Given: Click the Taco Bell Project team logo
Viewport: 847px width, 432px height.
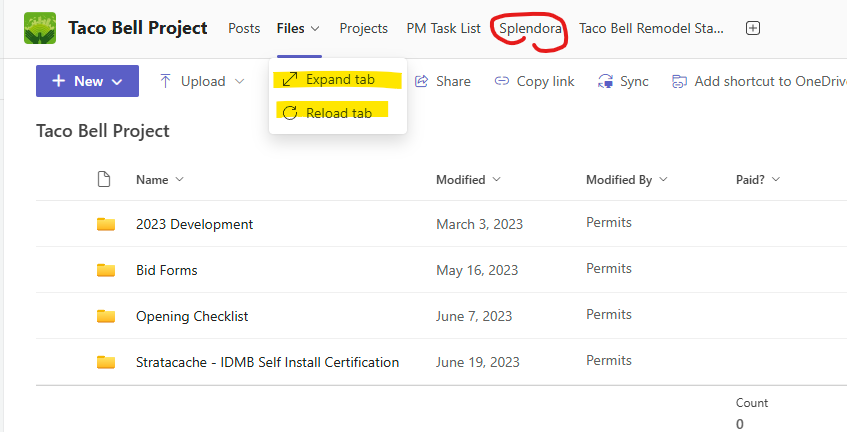Looking at the screenshot, I should coord(40,28).
